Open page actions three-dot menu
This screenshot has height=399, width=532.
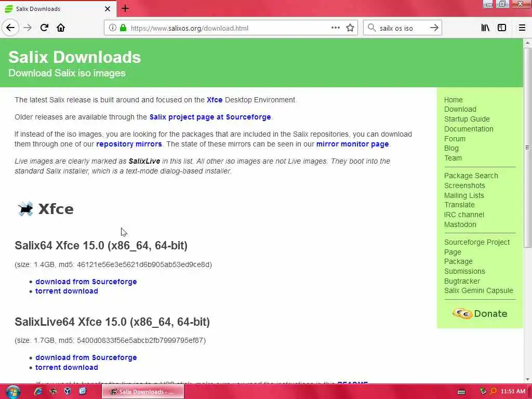click(335, 28)
